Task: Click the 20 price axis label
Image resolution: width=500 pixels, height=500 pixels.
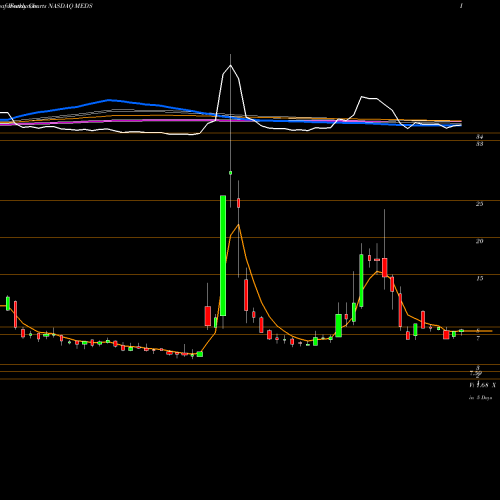Action: click(479, 241)
